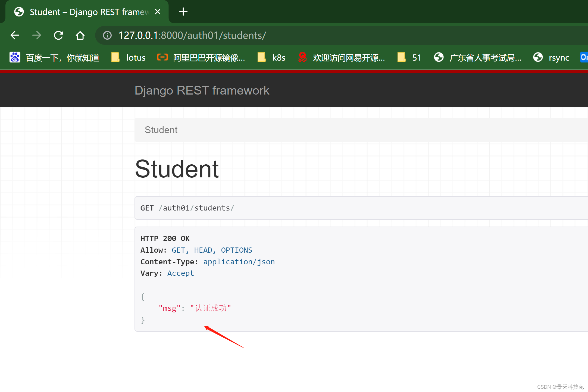
Task: Click the globe favicon beside rsync bookmark
Action: (x=538, y=57)
